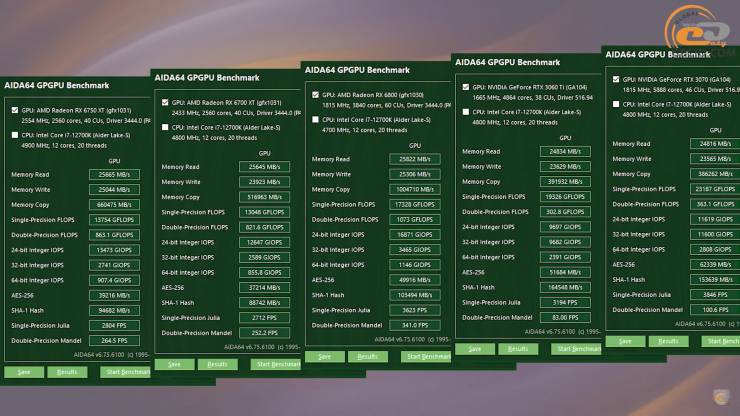Start Benchmark in the RTX 3060 Ti window
Screen dimensions: 740x416
[576, 349]
